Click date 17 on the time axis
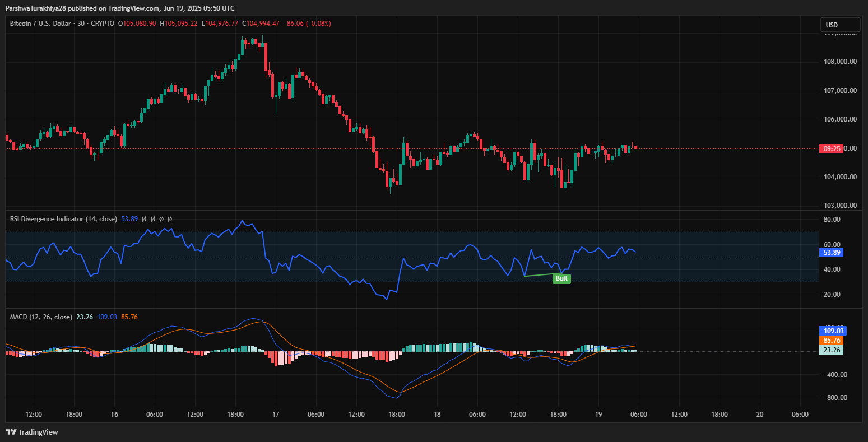Screen dimensions: 868x442 pyautogui.click(x=276, y=415)
